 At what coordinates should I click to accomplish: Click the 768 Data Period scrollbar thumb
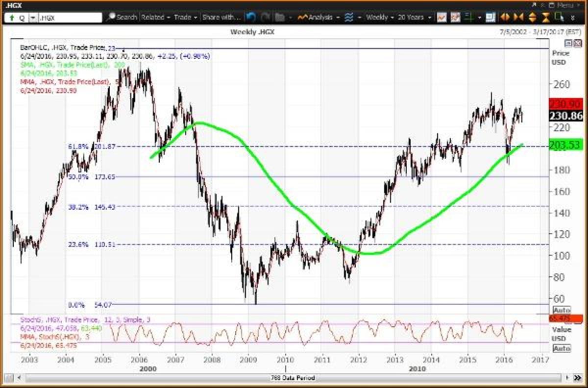coord(293,378)
